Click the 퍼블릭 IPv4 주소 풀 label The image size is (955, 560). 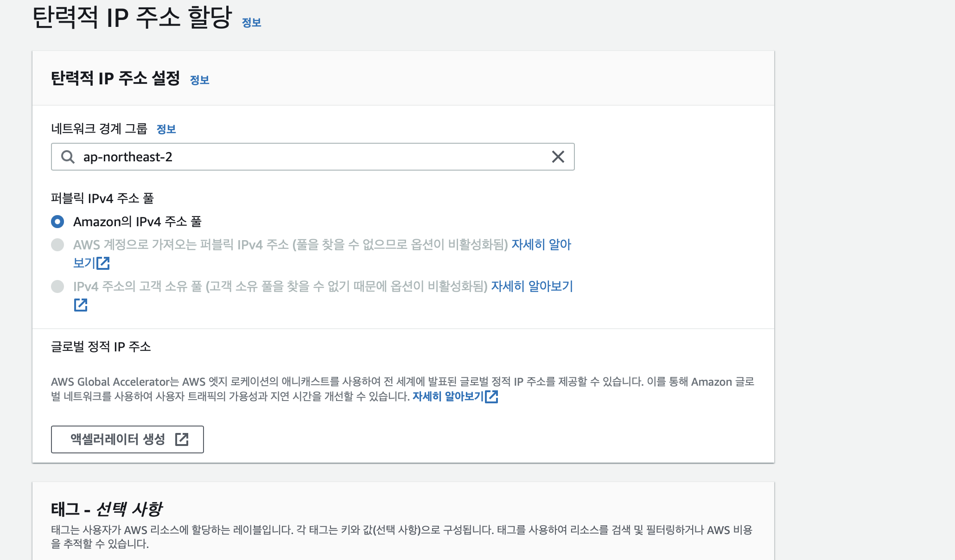click(x=102, y=198)
